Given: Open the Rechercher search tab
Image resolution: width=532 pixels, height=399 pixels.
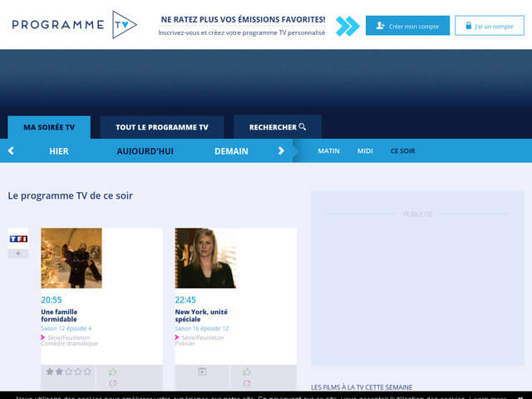Looking at the screenshot, I should 277,127.
